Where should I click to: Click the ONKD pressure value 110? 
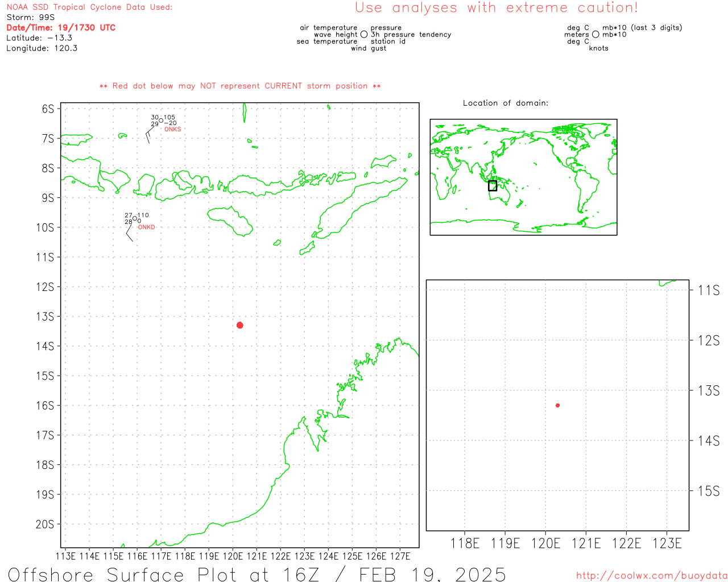(143, 215)
